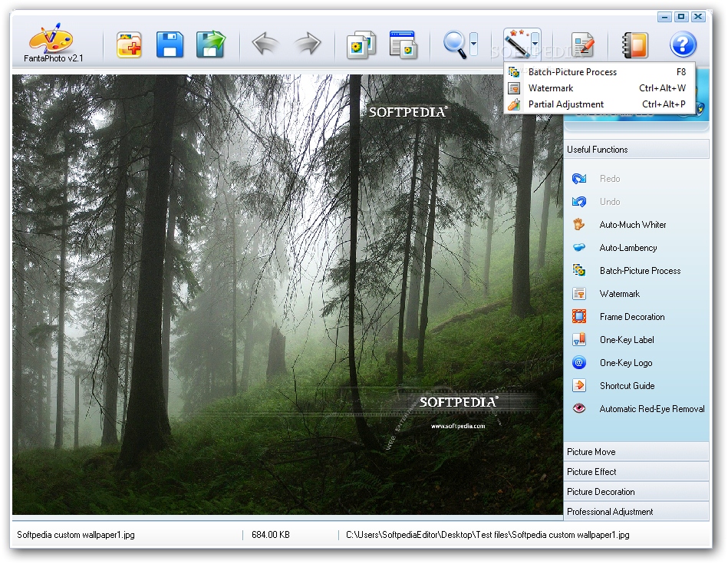The width and height of the screenshot is (728, 564).
Task: Click the file name Softpedia custom wallpaper1.jpg in status bar
Action: pos(76,535)
